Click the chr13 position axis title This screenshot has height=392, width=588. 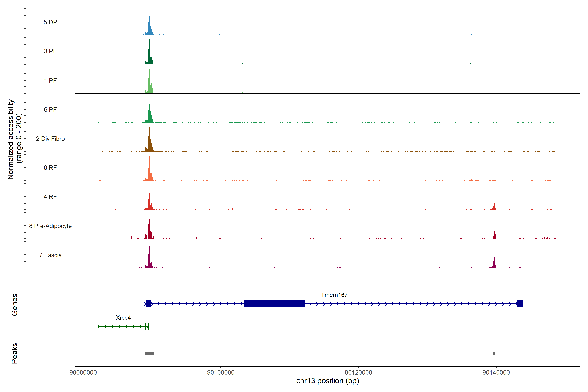(327, 381)
